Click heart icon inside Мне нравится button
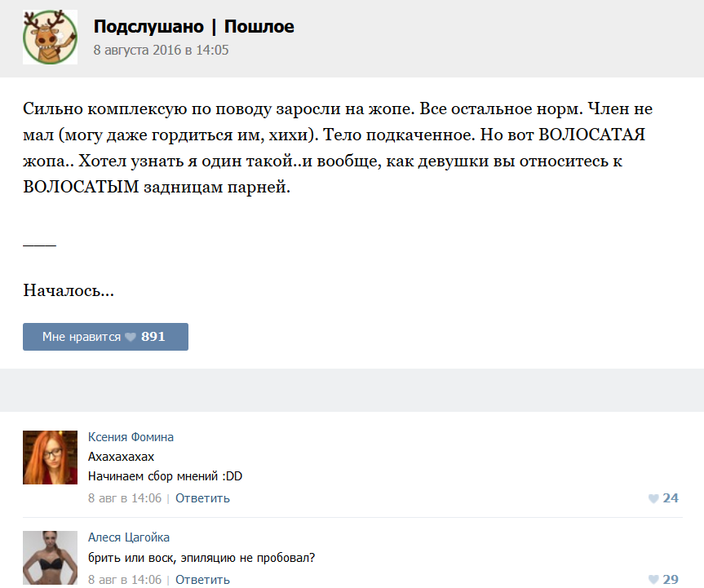Viewport: 704px width, 588px height. pyautogui.click(x=131, y=338)
